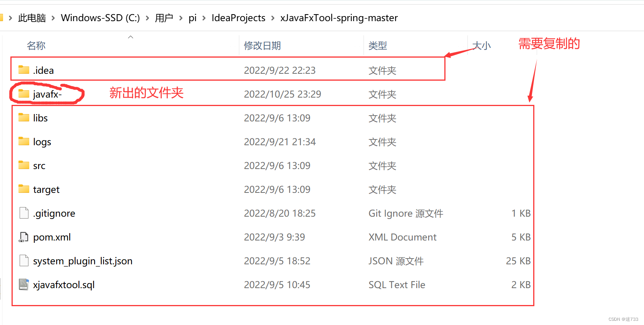Select the javafx- folder name
Image resolution: width=644 pixels, height=325 pixels.
pyautogui.click(x=47, y=94)
